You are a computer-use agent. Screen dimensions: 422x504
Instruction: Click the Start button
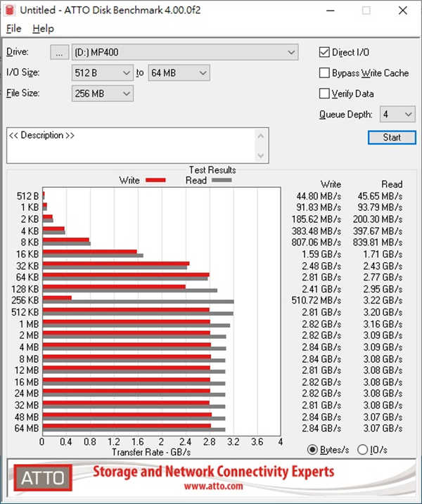pos(392,138)
